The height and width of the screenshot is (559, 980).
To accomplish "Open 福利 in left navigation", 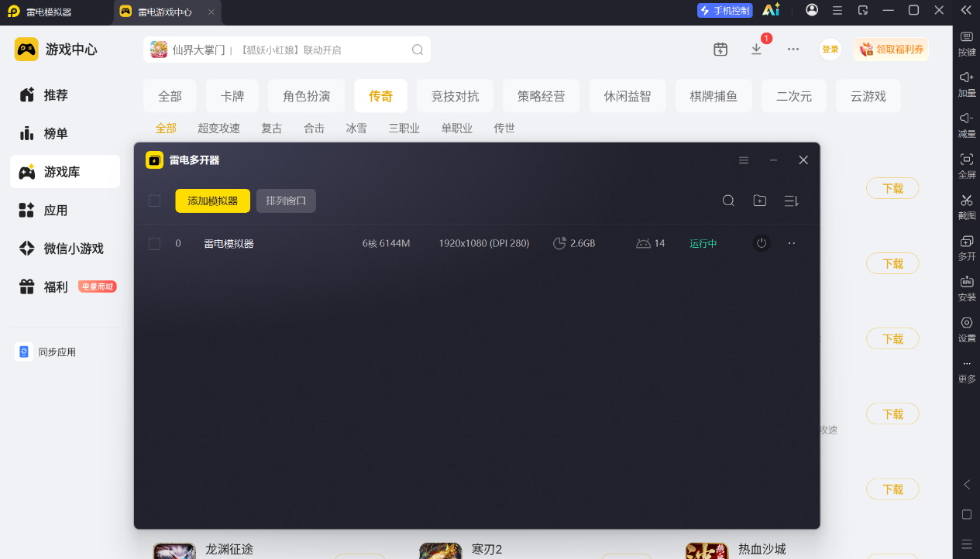I will click(65, 286).
